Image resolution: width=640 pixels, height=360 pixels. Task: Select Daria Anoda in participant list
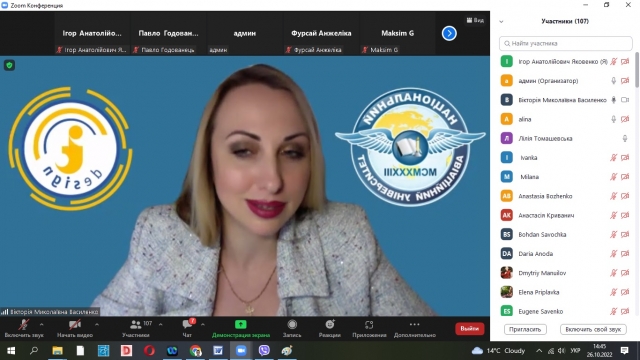pyautogui.click(x=565, y=253)
